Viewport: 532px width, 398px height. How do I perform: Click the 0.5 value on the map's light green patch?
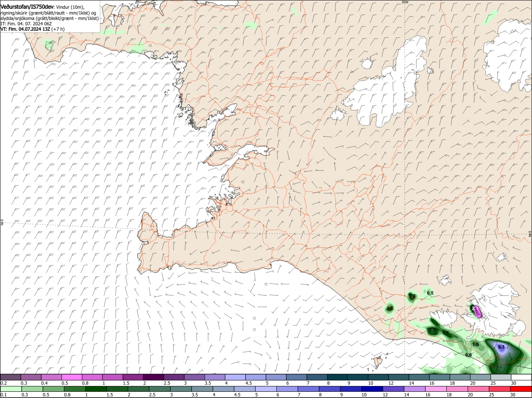(x=430, y=293)
